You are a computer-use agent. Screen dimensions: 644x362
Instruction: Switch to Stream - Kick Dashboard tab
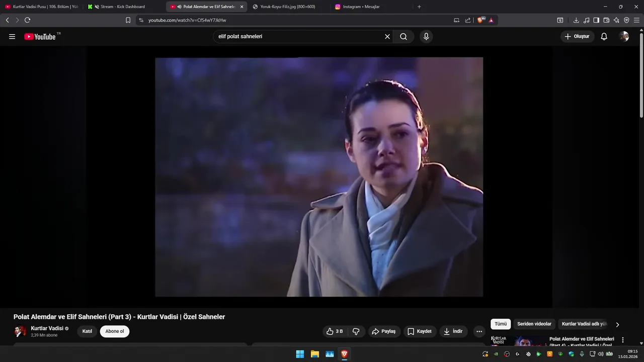[x=124, y=7]
